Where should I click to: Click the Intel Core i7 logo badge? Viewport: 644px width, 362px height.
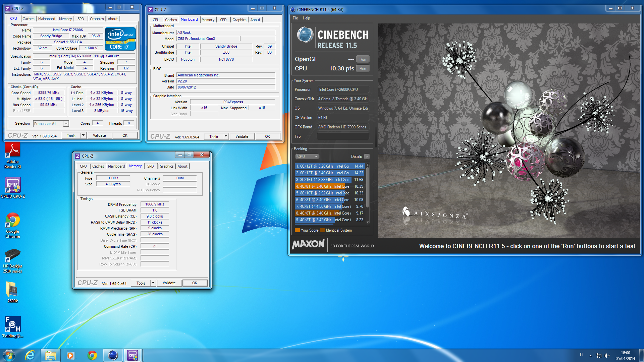120,39
